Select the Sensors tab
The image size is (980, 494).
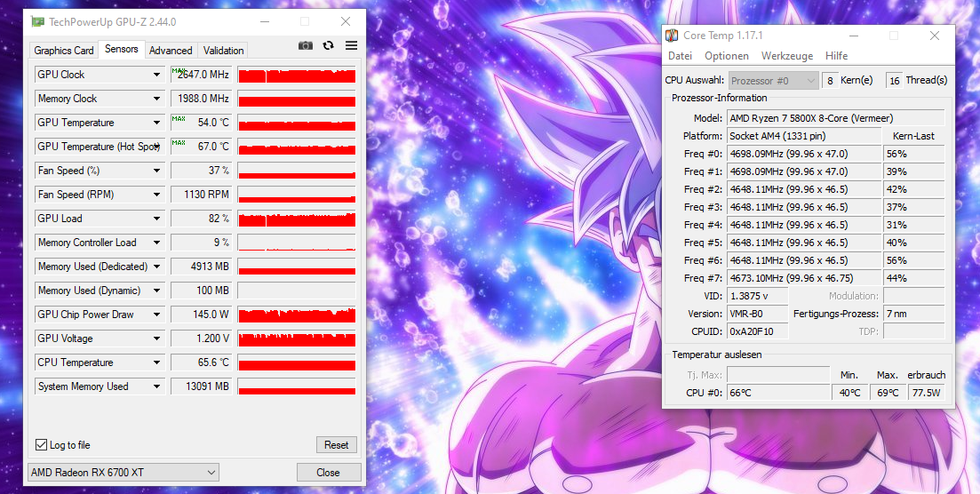pyautogui.click(x=121, y=49)
